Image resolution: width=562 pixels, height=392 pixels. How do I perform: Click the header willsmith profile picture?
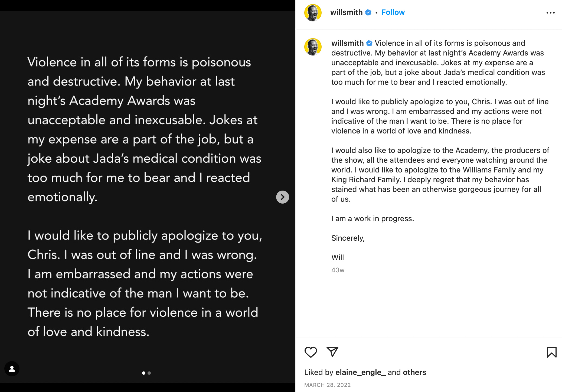[313, 13]
